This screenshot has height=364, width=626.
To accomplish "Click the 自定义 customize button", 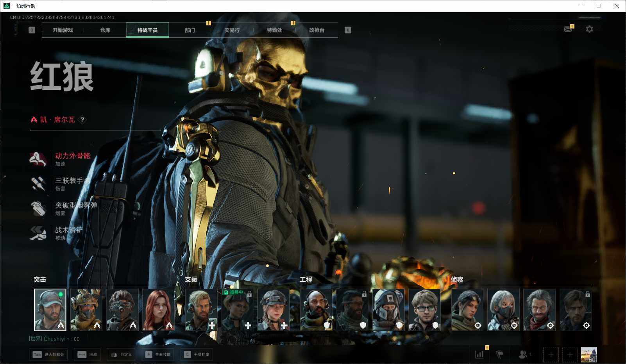I will coord(121,355).
